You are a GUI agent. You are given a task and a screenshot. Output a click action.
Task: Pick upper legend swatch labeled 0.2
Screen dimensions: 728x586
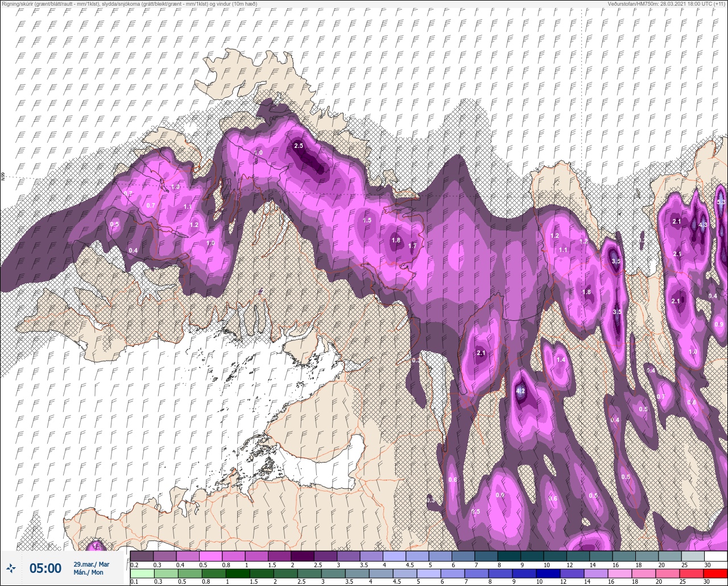coord(142,556)
